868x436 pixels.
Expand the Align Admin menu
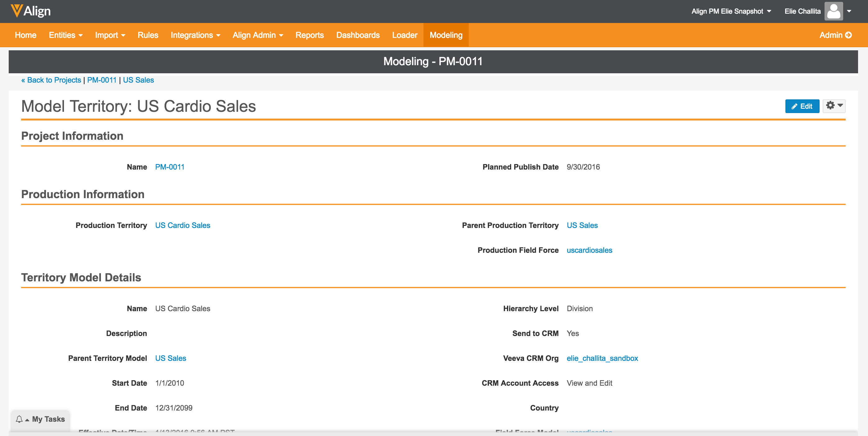(x=258, y=35)
